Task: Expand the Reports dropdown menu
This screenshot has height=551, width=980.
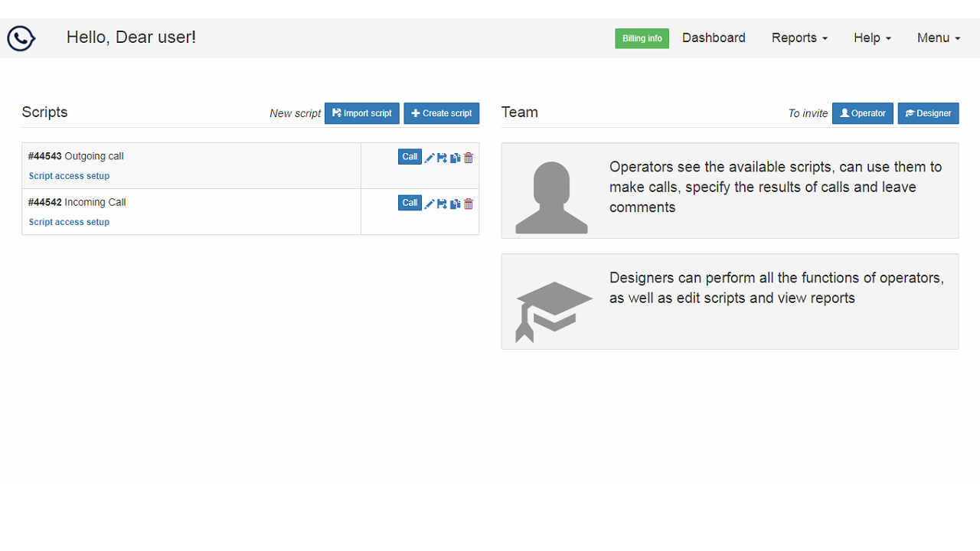Action: (799, 38)
